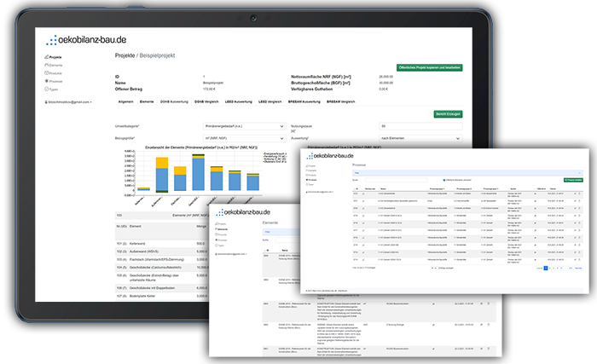Switch to the LEED Auswertung tab
Image resolution: width=597 pixels, height=364 pixels.
coord(238,101)
